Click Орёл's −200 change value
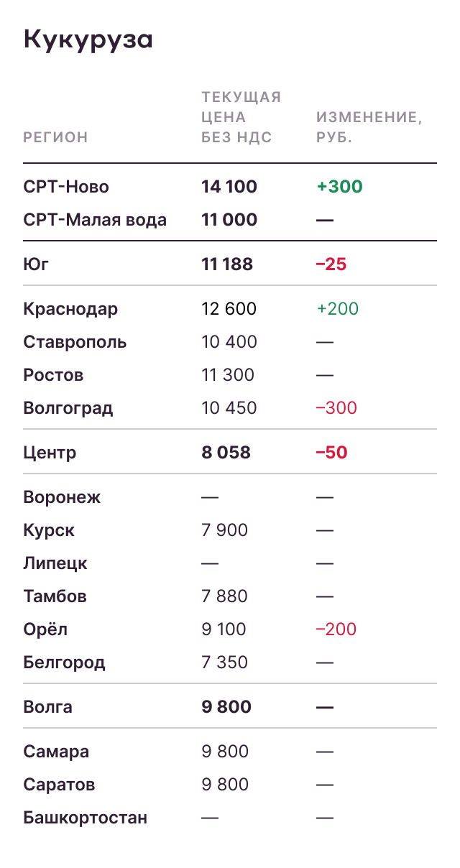The height and width of the screenshot is (868, 460). pyautogui.click(x=336, y=629)
